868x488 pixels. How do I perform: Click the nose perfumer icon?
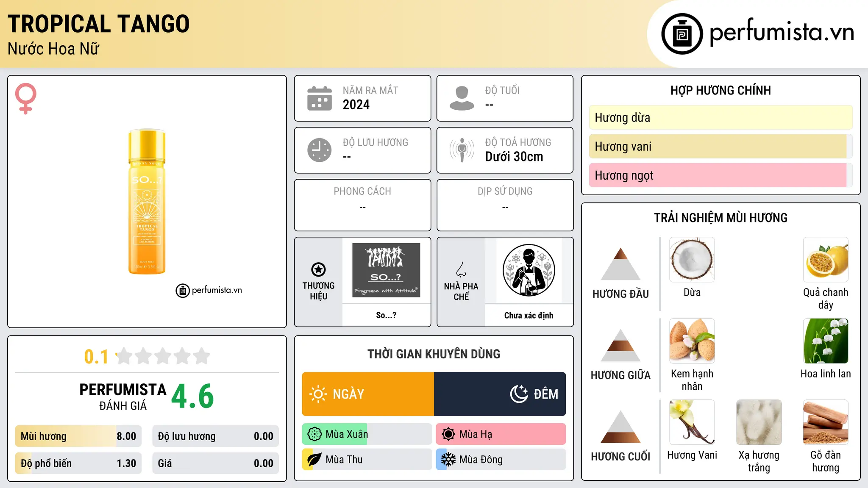[x=461, y=269]
